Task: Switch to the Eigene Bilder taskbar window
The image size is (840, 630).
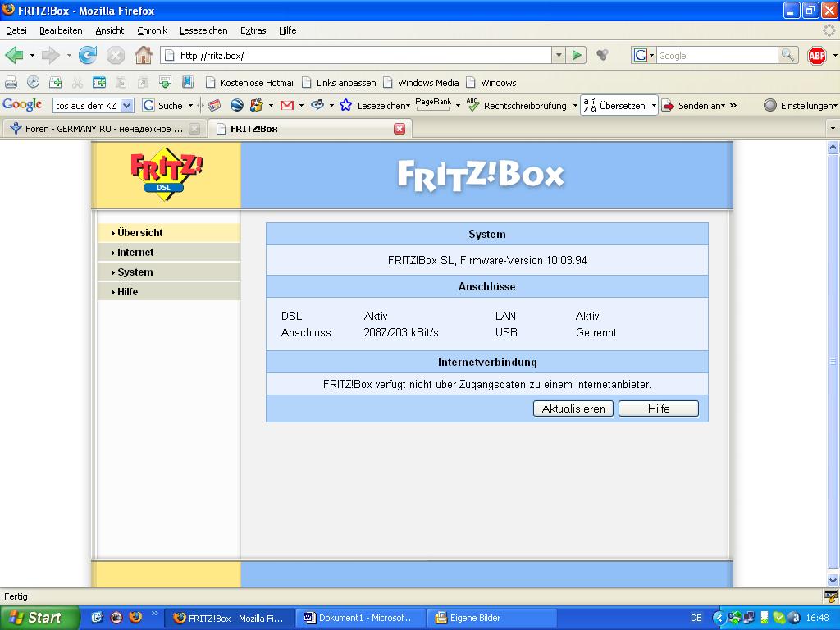Action: [x=492, y=618]
